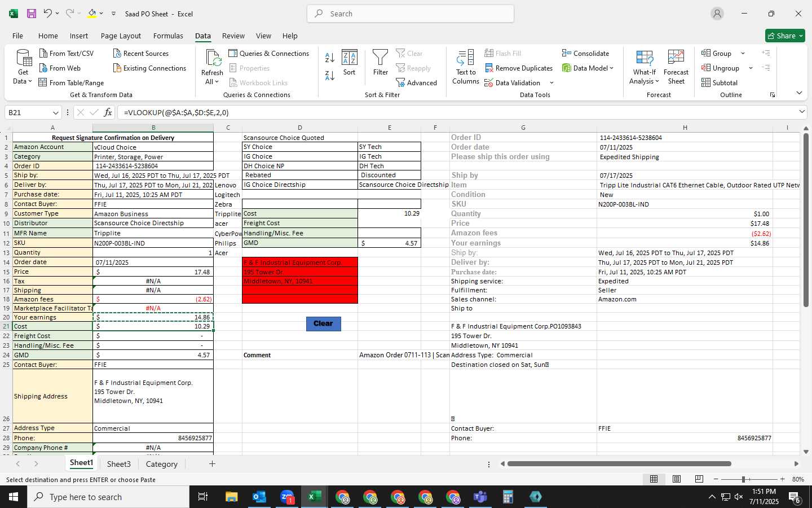
Task: Click zoom in plus button
Action: coord(782,479)
